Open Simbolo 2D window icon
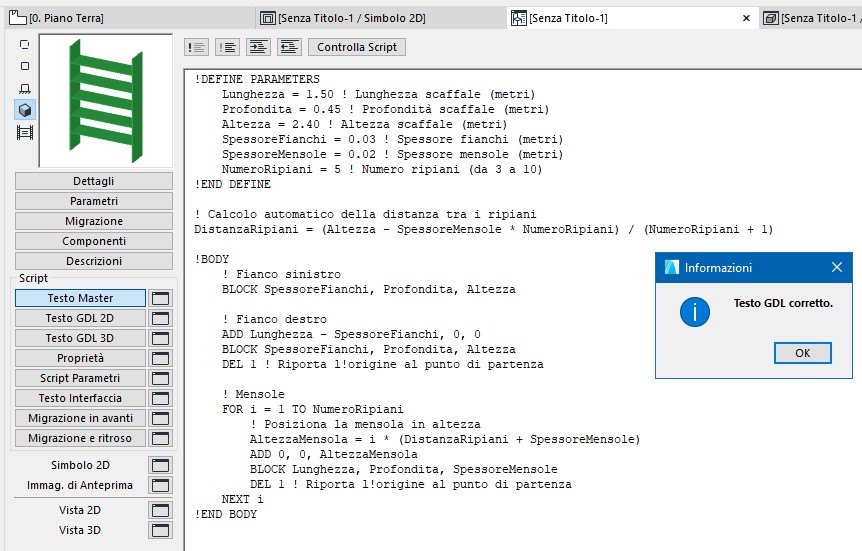The image size is (862, 551). pos(160,465)
